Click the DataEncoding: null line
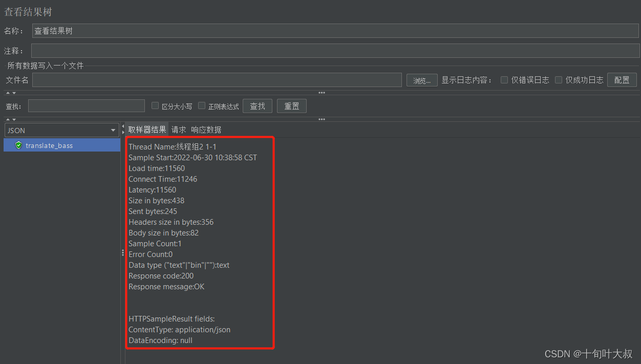The image size is (641, 364). click(161, 340)
